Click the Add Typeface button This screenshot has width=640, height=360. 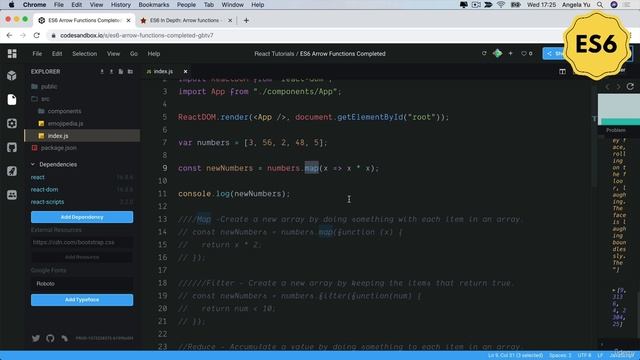[x=82, y=300]
